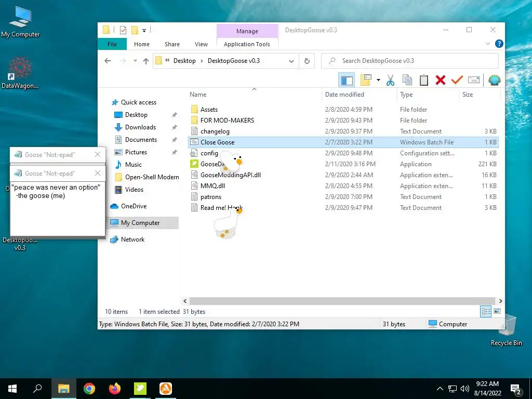This screenshot has height=399, width=532.
Task: Select My Computer in navigation pane
Action: point(140,223)
